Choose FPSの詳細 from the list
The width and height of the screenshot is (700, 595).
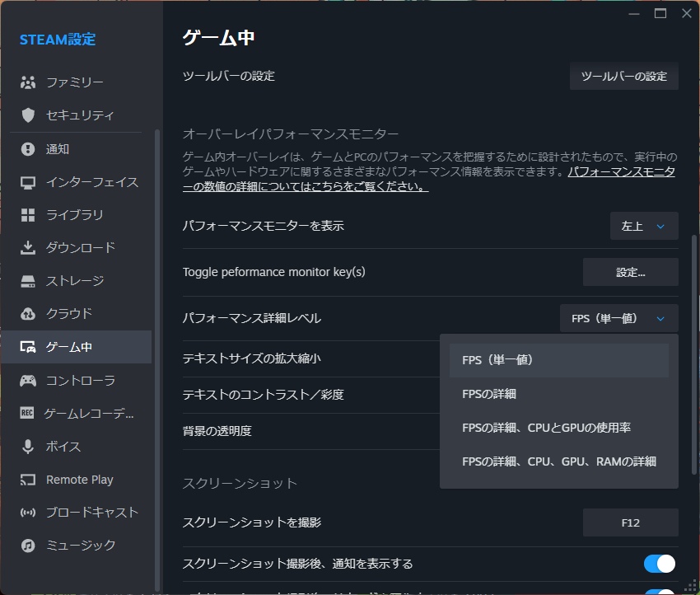pyautogui.click(x=559, y=394)
